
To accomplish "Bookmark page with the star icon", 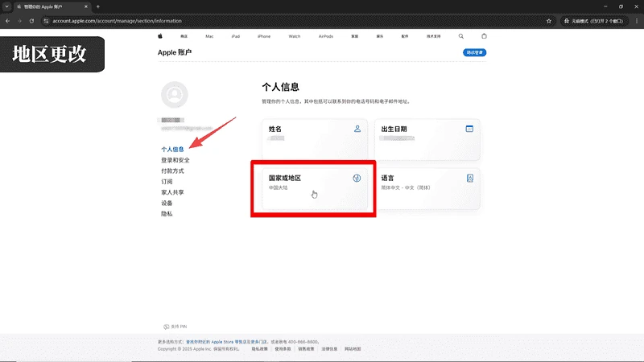I will pos(549,21).
